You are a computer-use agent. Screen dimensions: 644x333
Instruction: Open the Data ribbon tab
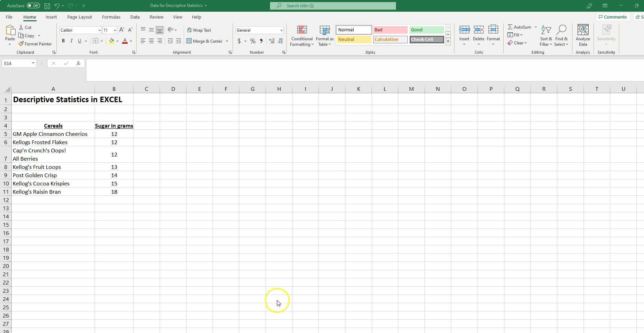pos(135,17)
